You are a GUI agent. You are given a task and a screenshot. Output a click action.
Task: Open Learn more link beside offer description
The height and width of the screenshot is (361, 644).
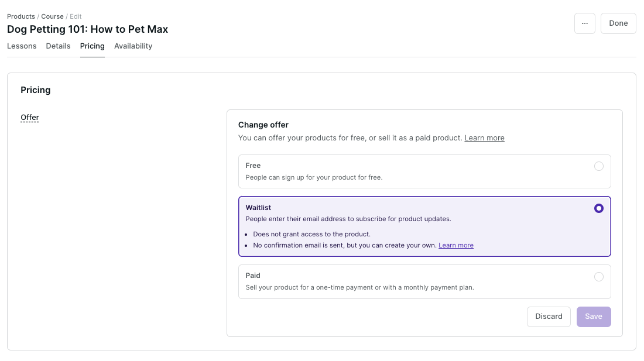(x=484, y=138)
